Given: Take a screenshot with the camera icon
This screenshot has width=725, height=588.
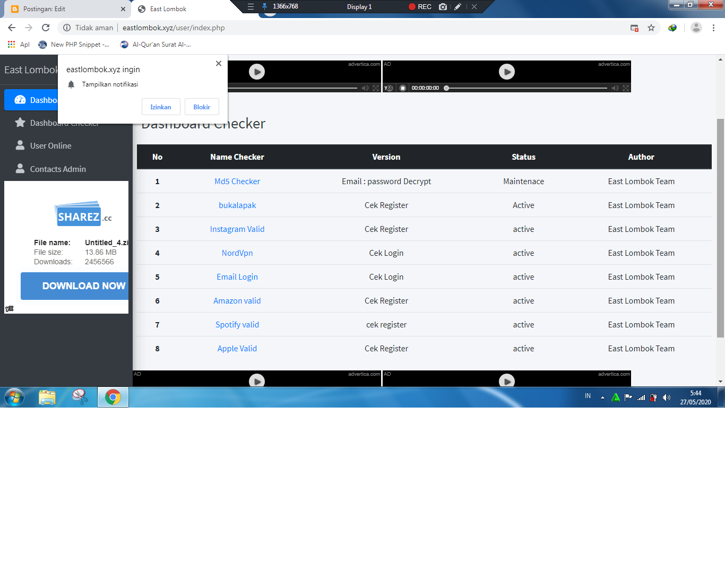Looking at the screenshot, I should coord(443,7).
